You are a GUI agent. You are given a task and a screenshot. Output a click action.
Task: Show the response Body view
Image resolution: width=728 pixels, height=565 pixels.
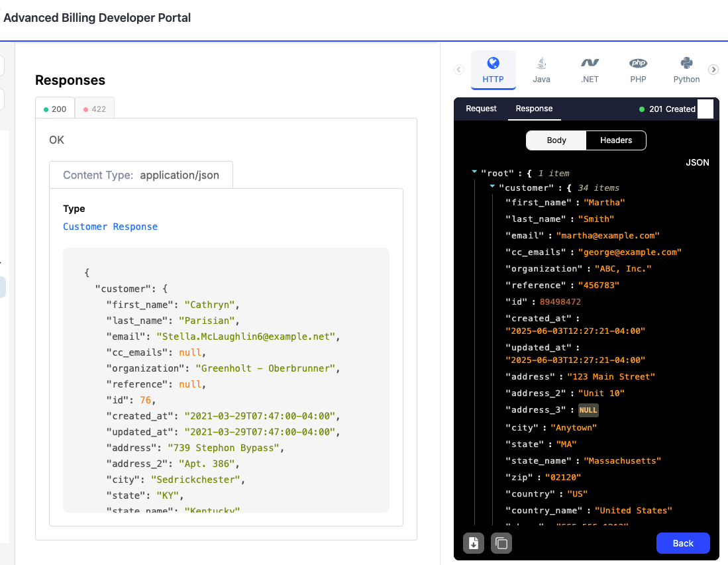(556, 140)
